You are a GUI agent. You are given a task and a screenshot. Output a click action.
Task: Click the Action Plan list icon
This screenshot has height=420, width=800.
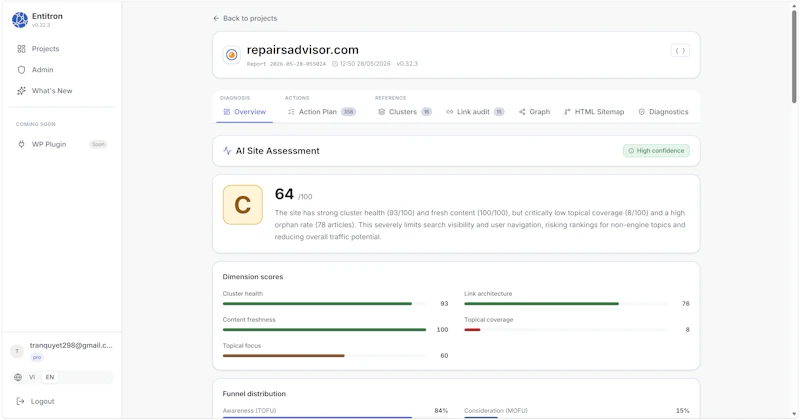(x=291, y=112)
